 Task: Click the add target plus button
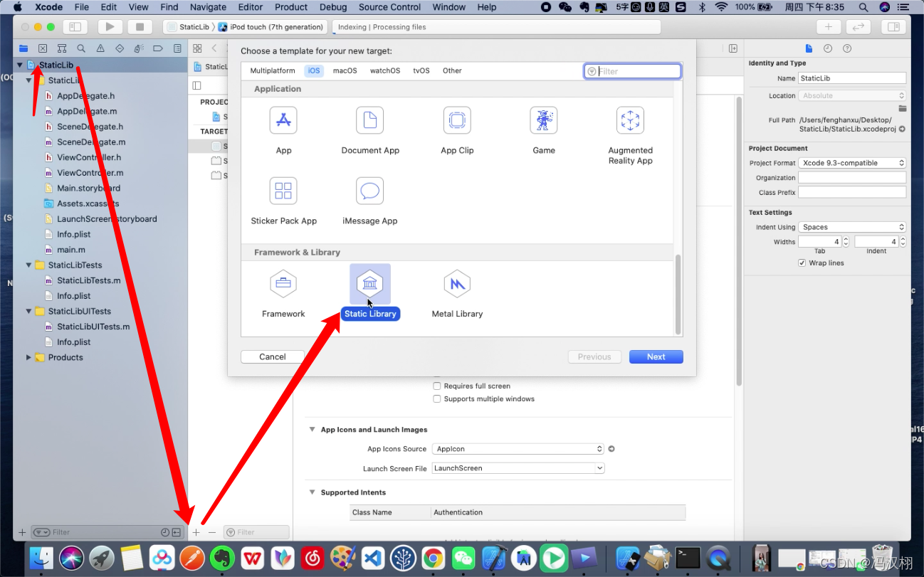(196, 532)
